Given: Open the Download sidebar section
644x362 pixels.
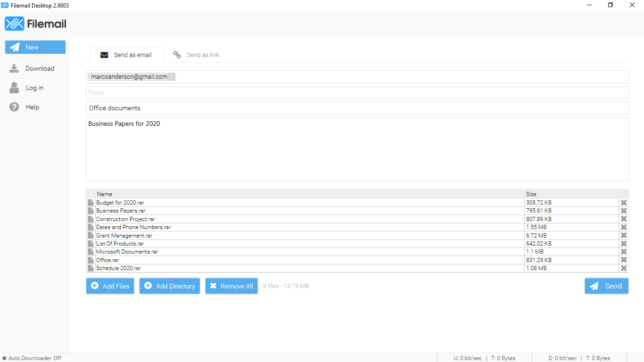Looking at the screenshot, I should click(35, 68).
